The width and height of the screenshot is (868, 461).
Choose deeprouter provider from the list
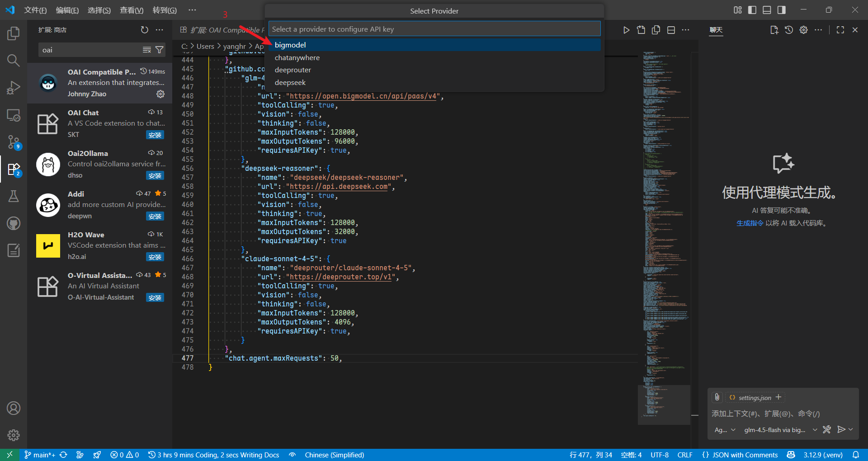coord(434,70)
